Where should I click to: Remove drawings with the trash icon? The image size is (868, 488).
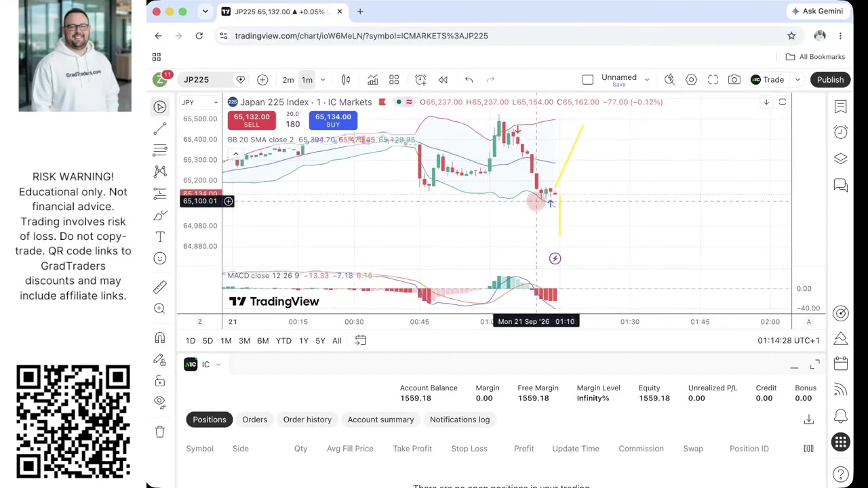(x=160, y=432)
